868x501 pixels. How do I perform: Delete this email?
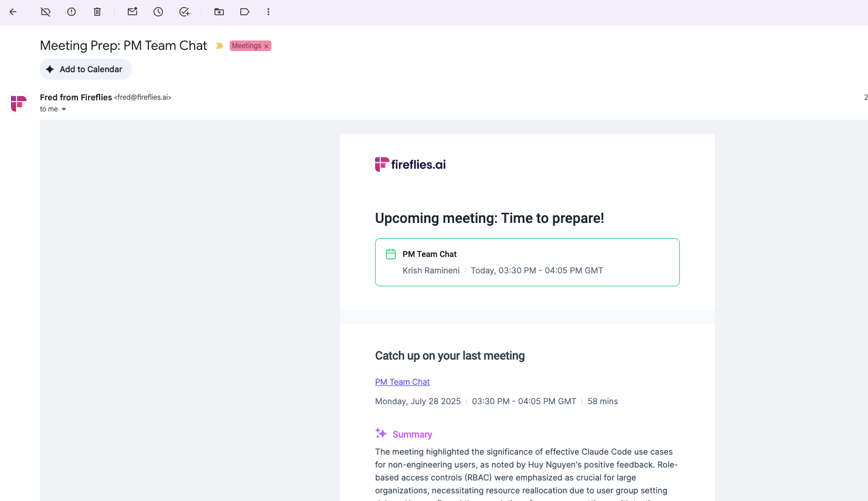click(97, 12)
